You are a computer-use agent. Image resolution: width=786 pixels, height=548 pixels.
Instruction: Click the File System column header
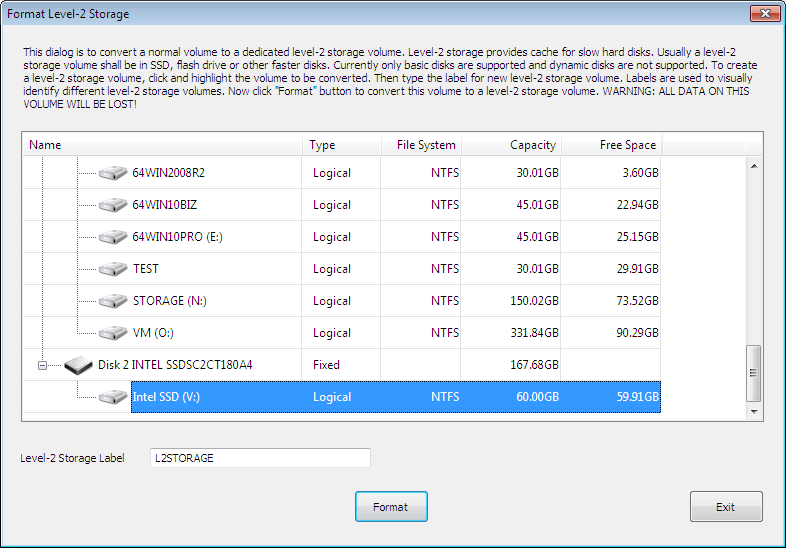pyautogui.click(x=422, y=145)
